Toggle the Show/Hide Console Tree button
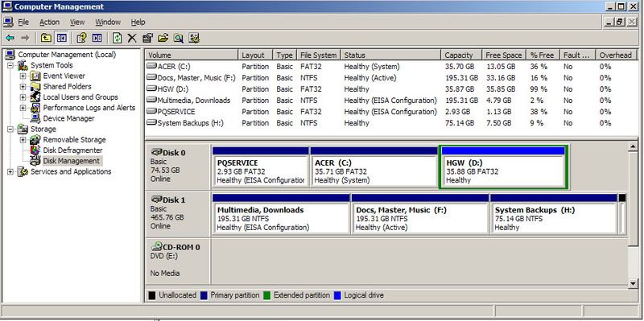Image resolution: width=644 pixels, height=321 pixels. (62, 38)
